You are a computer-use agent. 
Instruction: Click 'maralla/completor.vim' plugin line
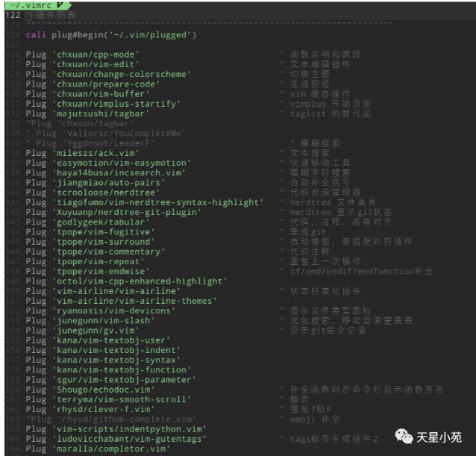tap(98, 449)
